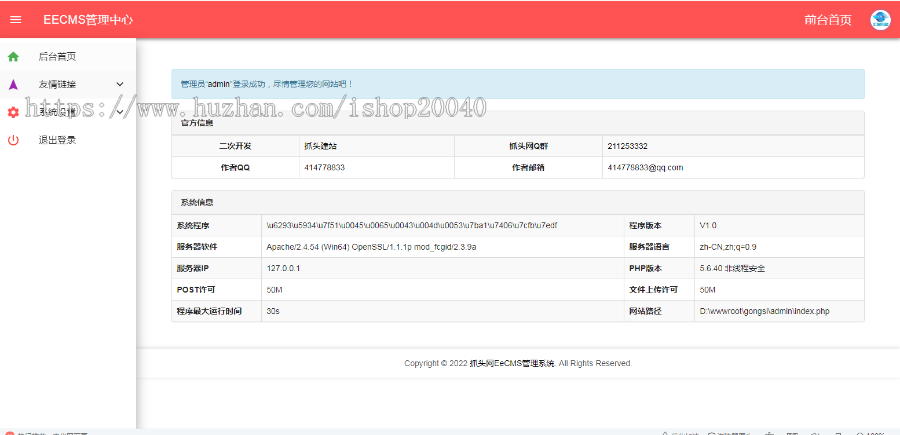Toggle the hamburger menu icon

coord(16,20)
